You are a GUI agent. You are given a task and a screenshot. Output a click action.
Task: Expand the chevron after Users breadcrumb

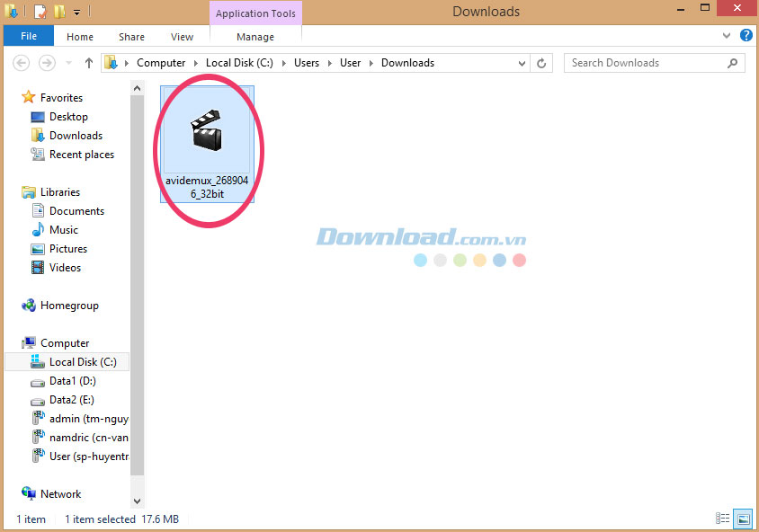[330, 64]
